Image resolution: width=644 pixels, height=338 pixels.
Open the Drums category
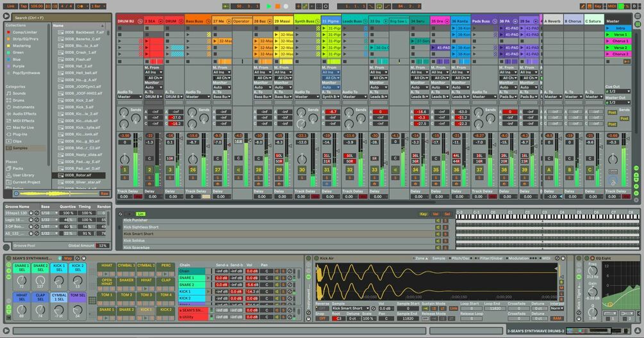pos(19,100)
